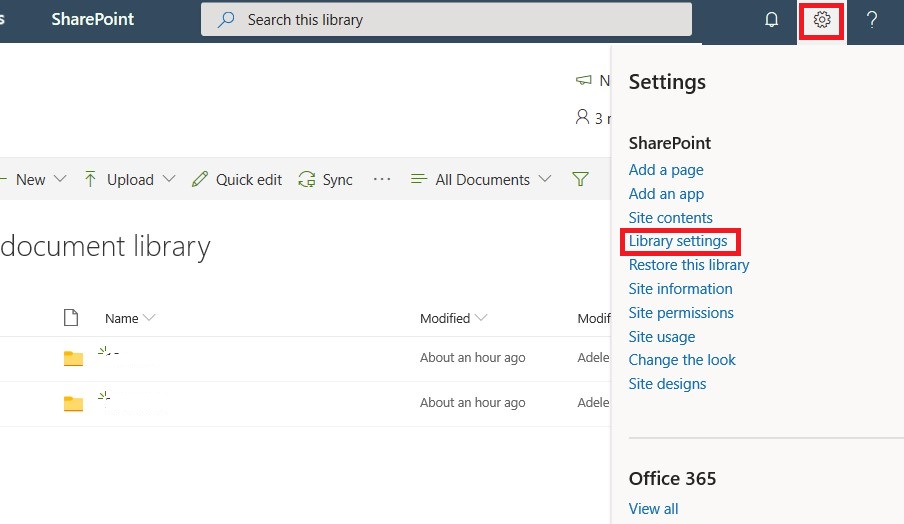Open the Name column sort chevron

click(x=149, y=318)
